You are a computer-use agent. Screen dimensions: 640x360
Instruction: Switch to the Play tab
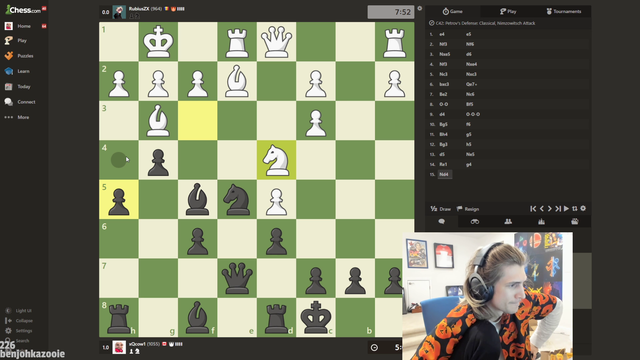tap(508, 11)
